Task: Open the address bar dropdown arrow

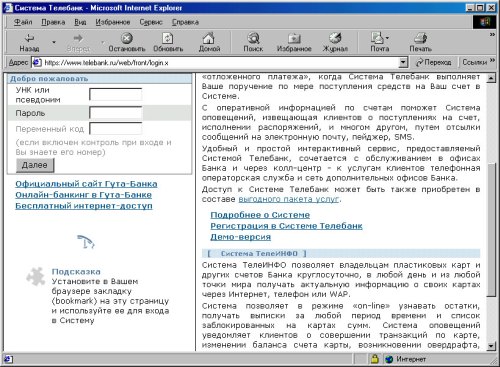Action: tap(403, 62)
